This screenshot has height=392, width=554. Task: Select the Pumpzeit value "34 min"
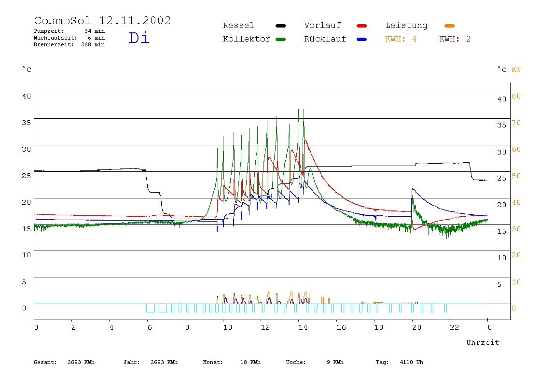click(x=95, y=31)
